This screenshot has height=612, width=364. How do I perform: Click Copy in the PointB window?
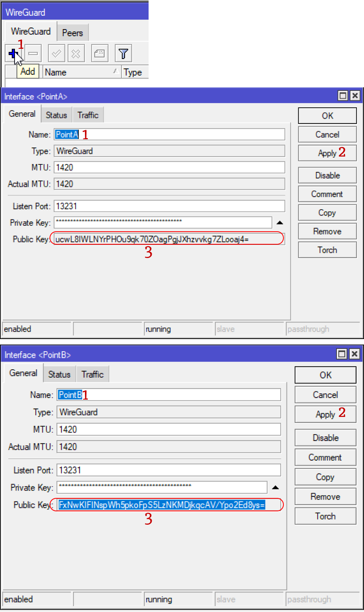325,477
